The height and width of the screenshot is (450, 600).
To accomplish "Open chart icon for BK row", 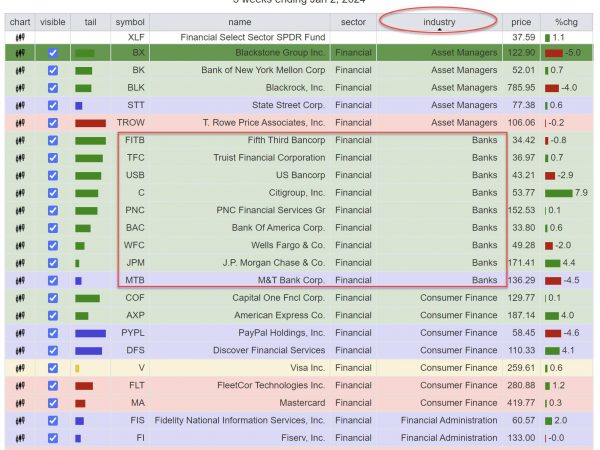I will click(20, 70).
